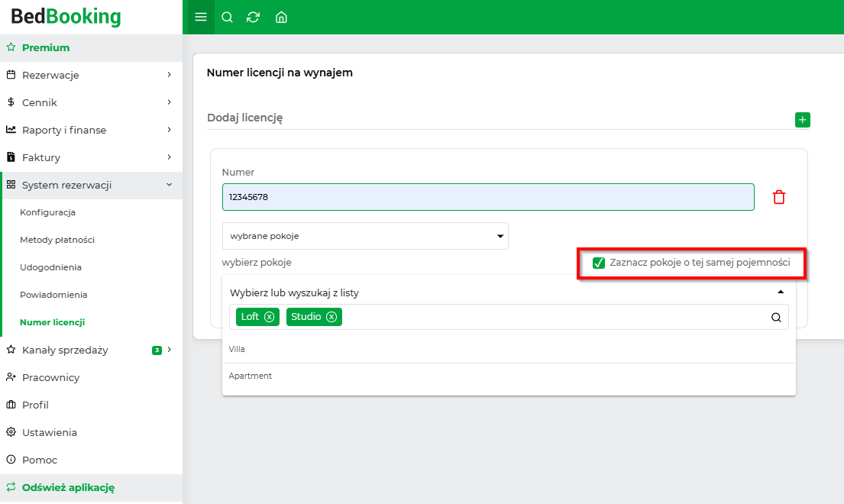
Task: Open the Premium link
Action: (46, 47)
